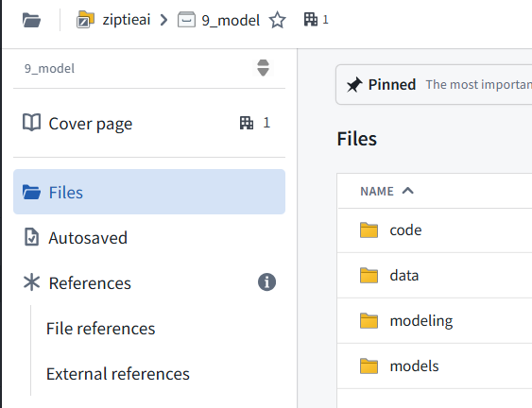This screenshot has height=408, width=532.
Task: Sort files by NAME column arrow
Action: tap(408, 191)
